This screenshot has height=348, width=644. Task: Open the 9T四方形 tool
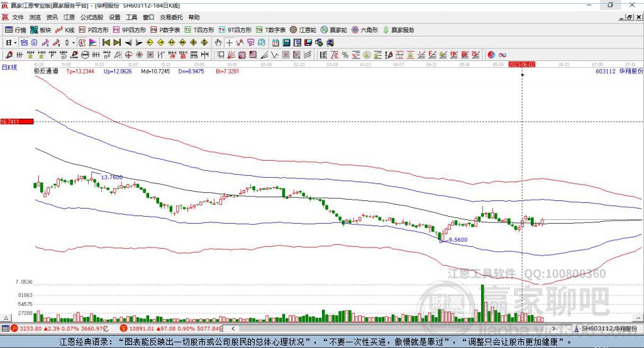[235, 30]
